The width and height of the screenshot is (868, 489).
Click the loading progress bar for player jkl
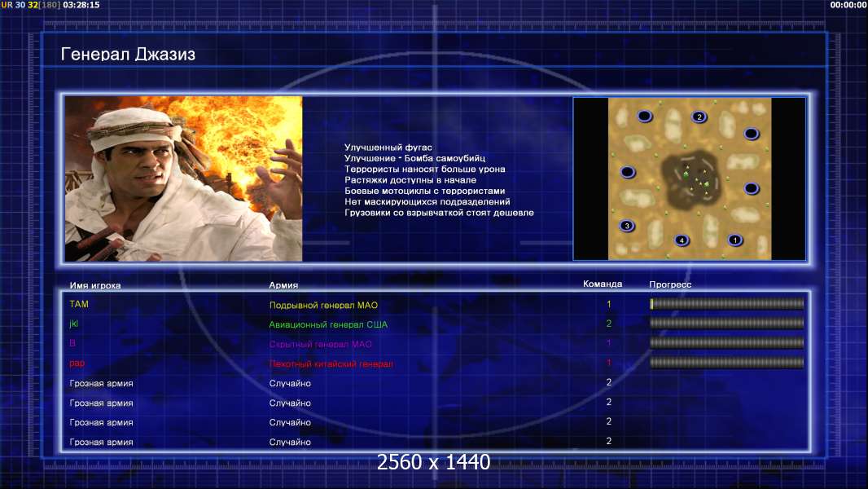tap(726, 324)
